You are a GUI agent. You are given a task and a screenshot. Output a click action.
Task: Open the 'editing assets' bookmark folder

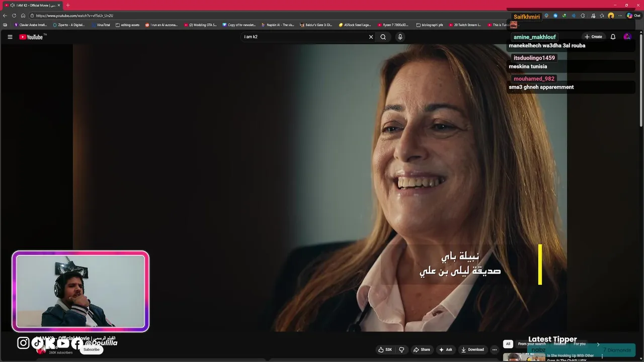tap(127, 25)
